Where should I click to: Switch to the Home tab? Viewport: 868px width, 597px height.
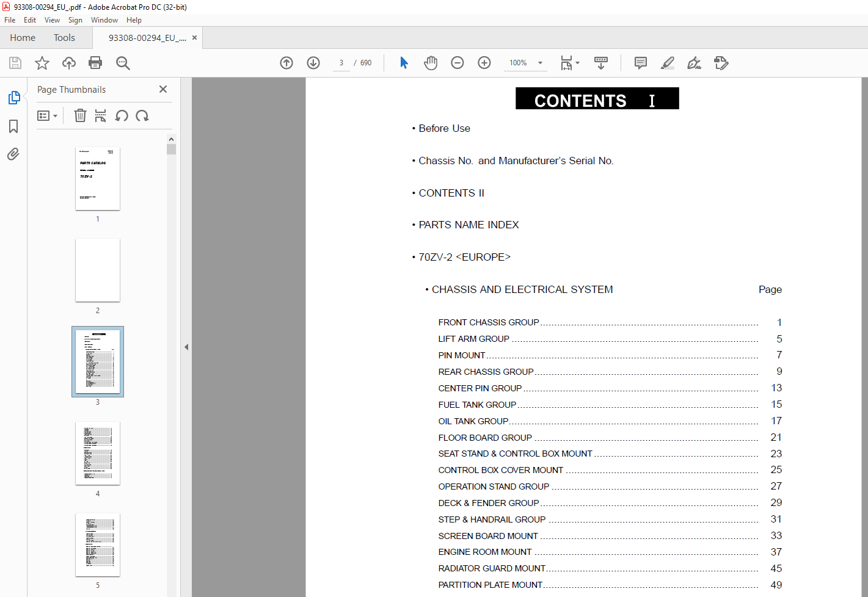click(x=23, y=38)
